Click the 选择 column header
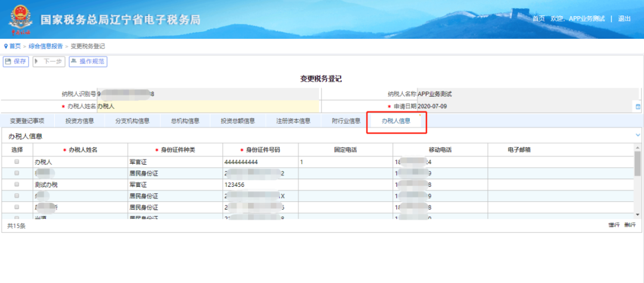Viewport: 644px width, 283px height. (17, 150)
